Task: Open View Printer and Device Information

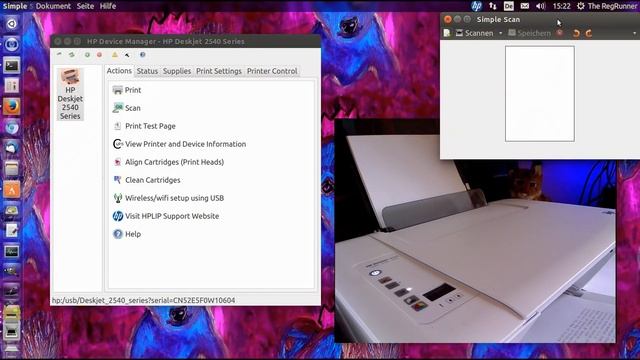Action: 179,144
